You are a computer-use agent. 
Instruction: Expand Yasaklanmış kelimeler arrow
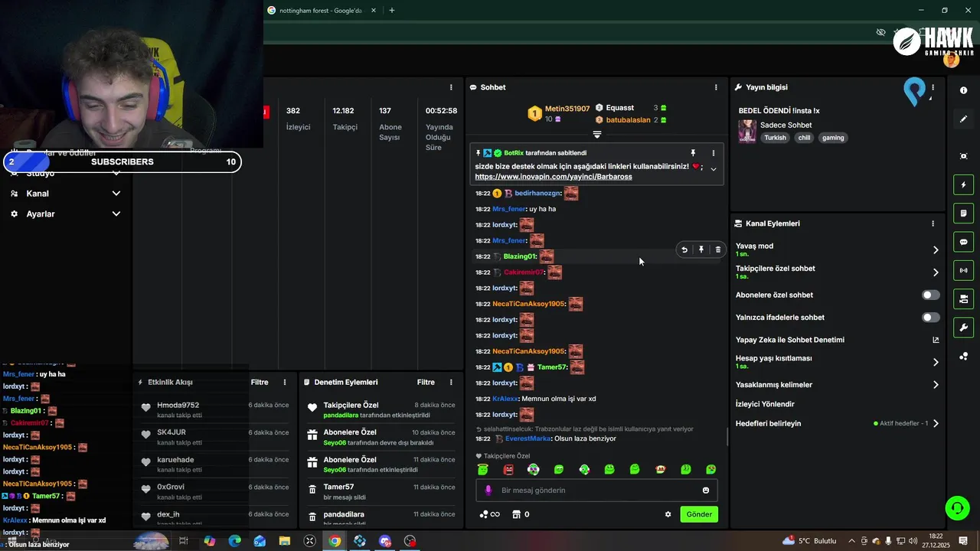936,385
